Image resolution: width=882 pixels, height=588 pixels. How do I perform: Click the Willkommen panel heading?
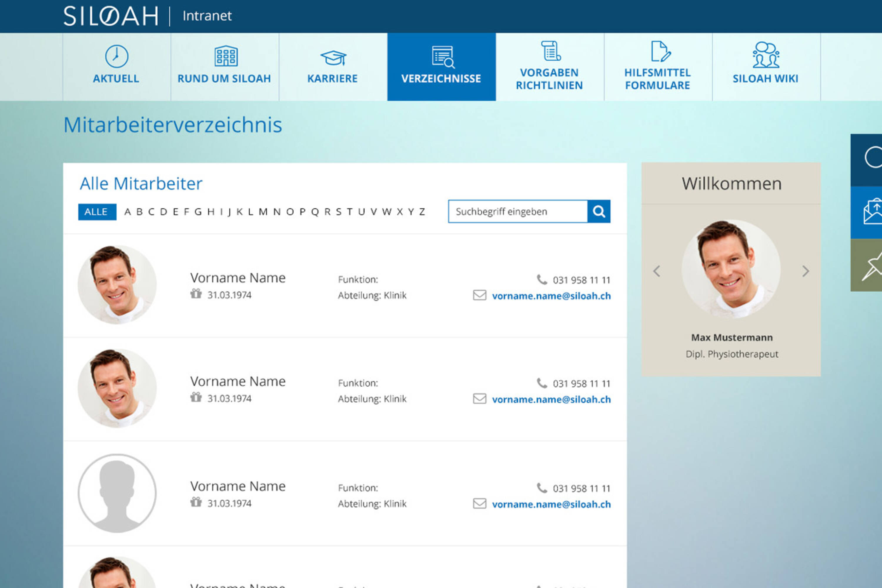[732, 184]
